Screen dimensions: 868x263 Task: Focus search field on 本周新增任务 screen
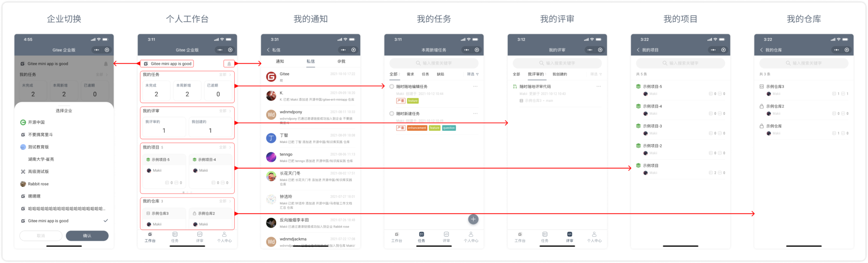434,63
